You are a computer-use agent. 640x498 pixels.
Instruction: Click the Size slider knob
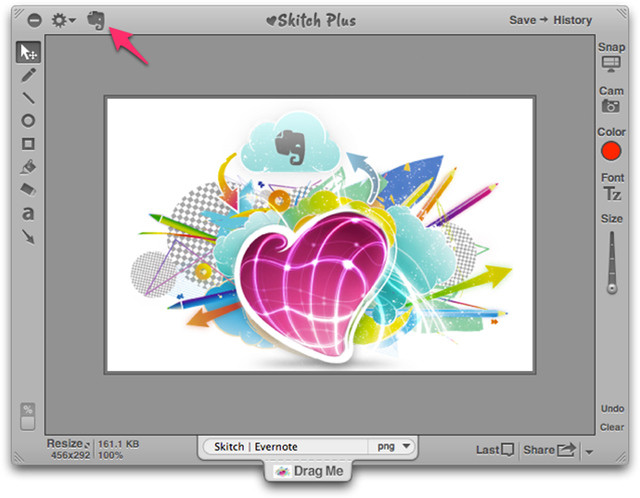click(612, 288)
